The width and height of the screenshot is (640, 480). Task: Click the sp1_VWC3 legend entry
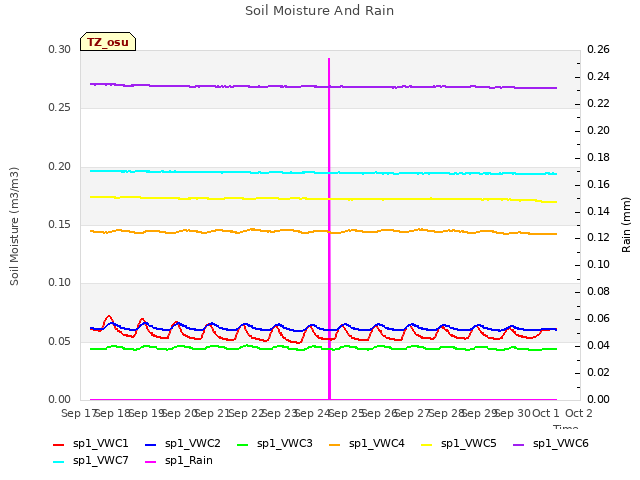click(x=275, y=444)
